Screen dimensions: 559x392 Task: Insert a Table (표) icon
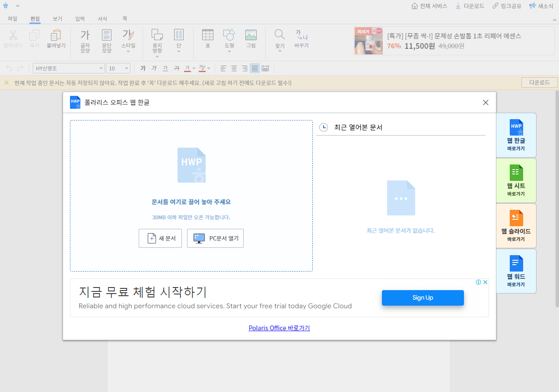pos(208,35)
